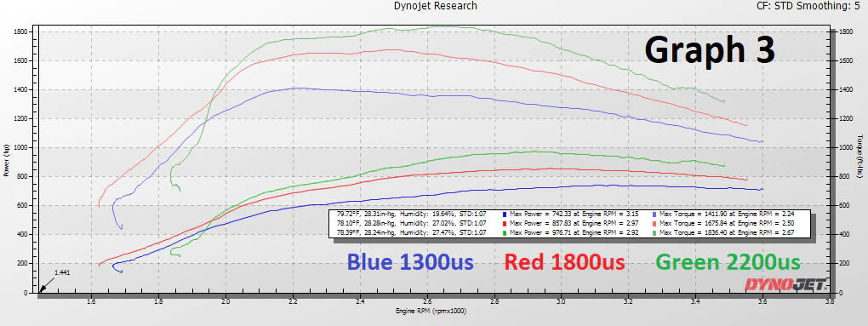The image size is (868, 326).
Task: Click the Engine RPM (rpmx1000) axis label
Action: click(431, 311)
